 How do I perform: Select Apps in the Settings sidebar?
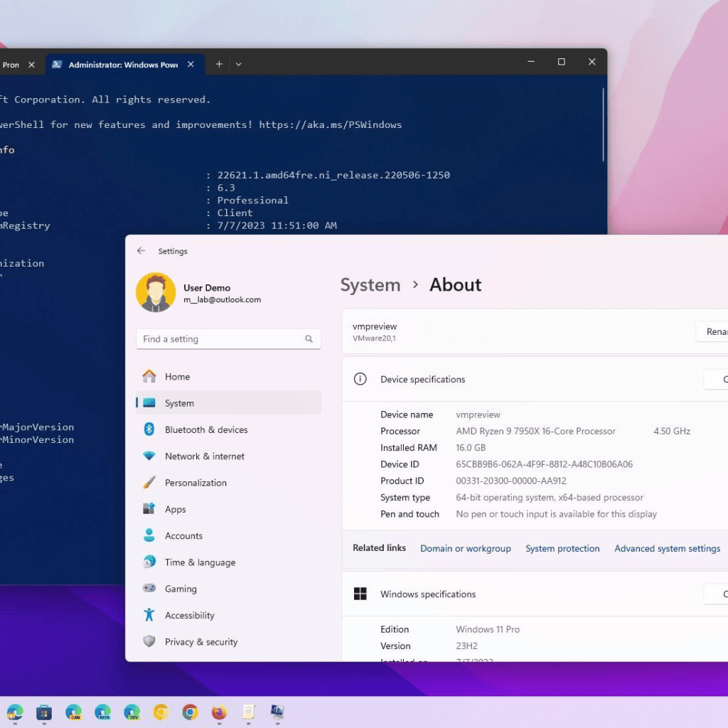(x=176, y=509)
